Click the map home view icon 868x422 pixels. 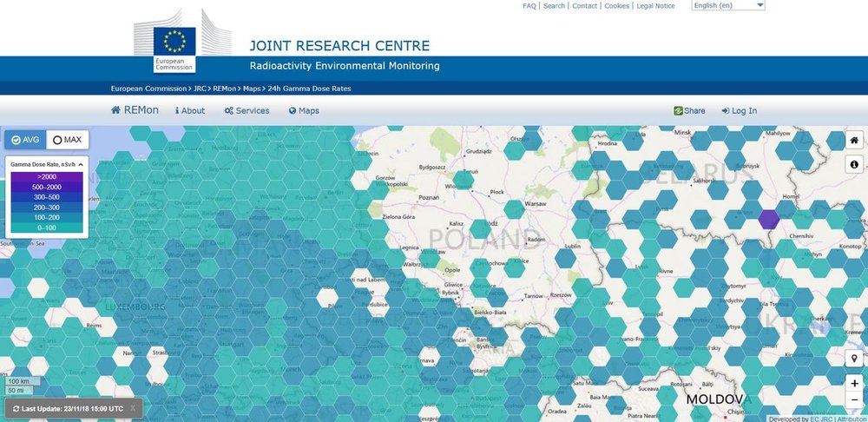854,141
